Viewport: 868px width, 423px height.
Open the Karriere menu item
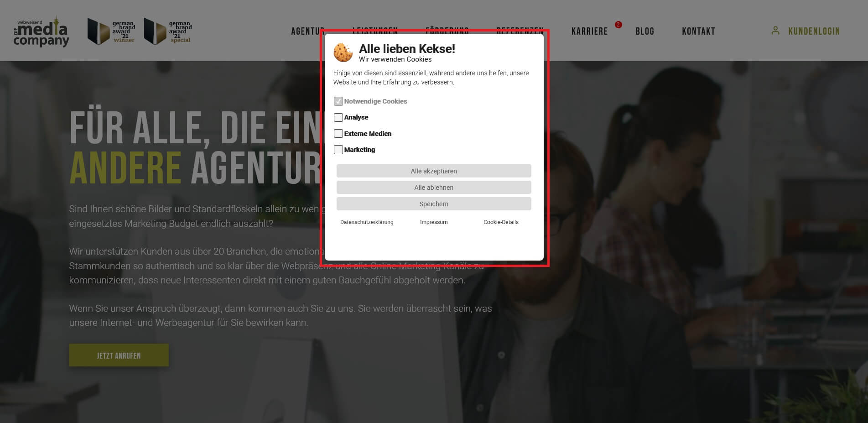point(589,31)
